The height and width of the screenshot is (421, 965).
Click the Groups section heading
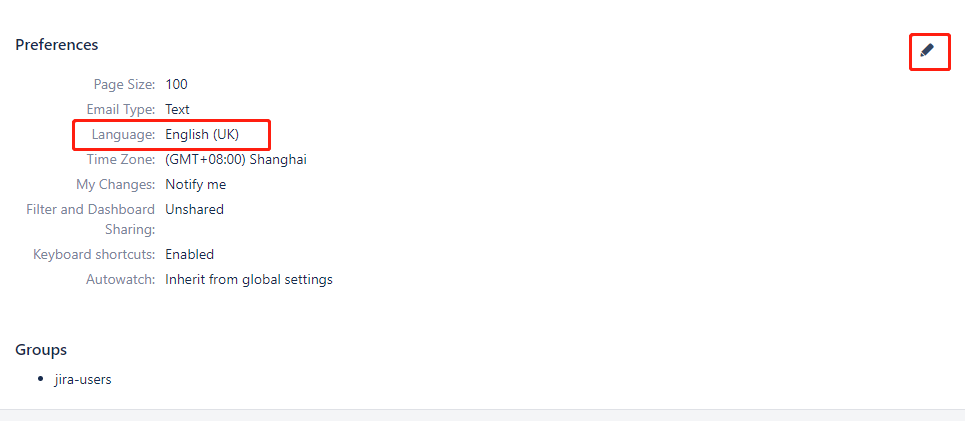click(41, 350)
